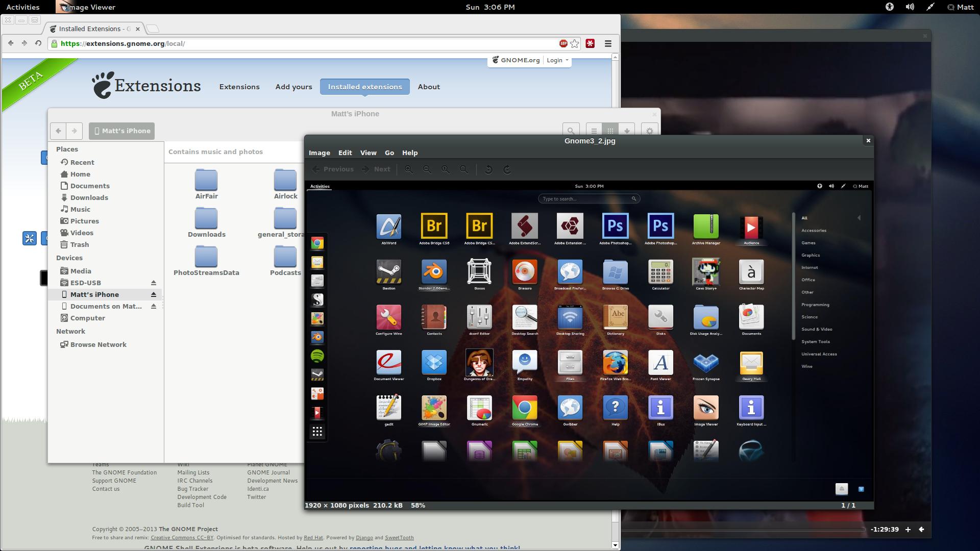Screen dimensions: 980x551
Task: Click the zoom out magnifier icon
Action: [x=427, y=169]
